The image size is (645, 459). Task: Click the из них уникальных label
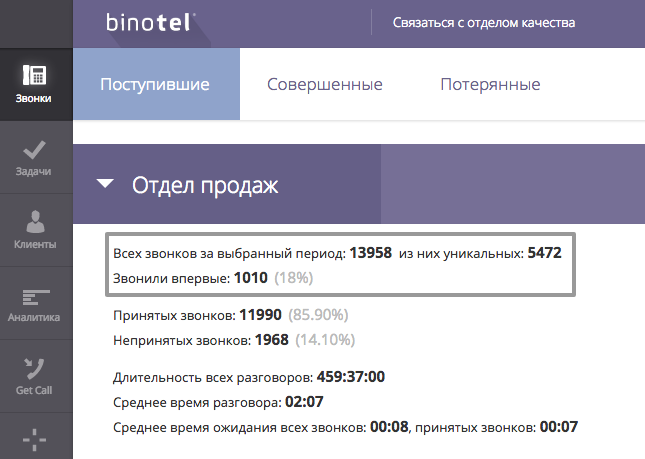[462, 254]
